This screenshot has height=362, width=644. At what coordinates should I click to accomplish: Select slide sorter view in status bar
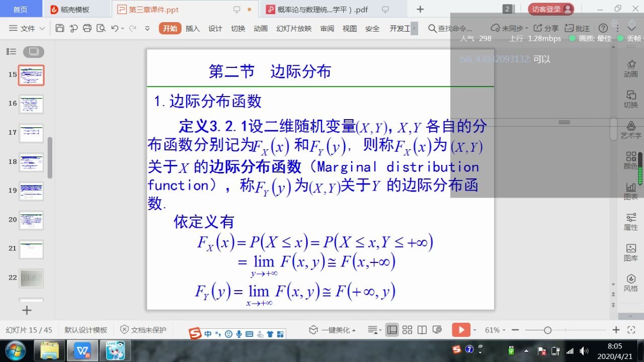pos(408,330)
